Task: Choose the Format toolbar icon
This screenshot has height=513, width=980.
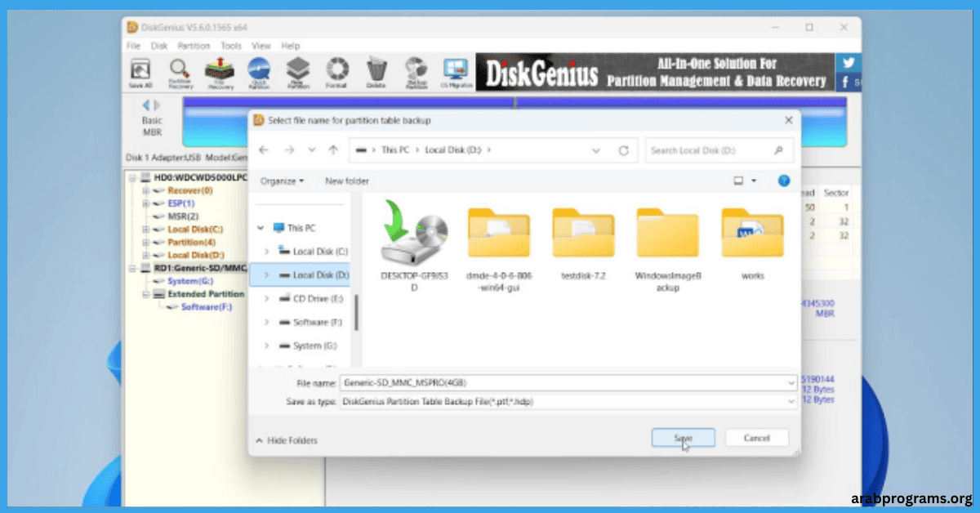Action: tap(337, 73)
